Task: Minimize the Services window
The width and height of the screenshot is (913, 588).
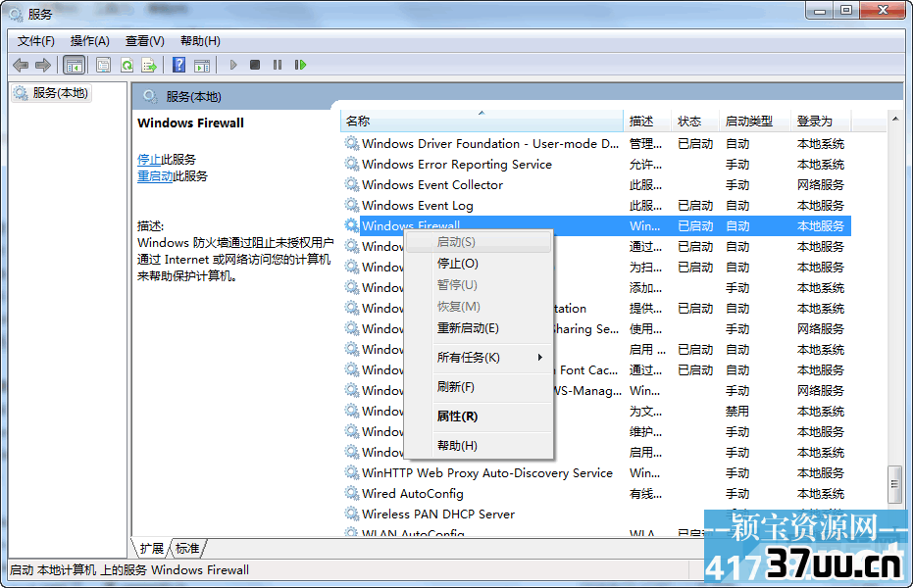Action: pos(819,11)
